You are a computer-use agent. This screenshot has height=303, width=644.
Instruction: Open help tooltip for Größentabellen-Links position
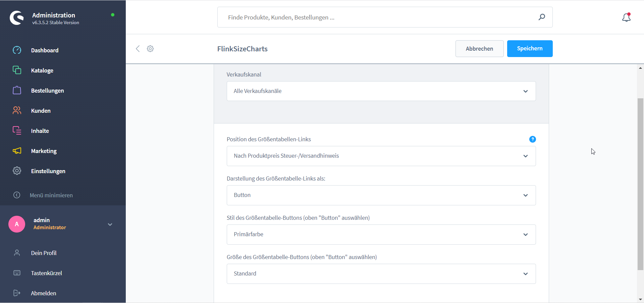[x=532, y=139]
